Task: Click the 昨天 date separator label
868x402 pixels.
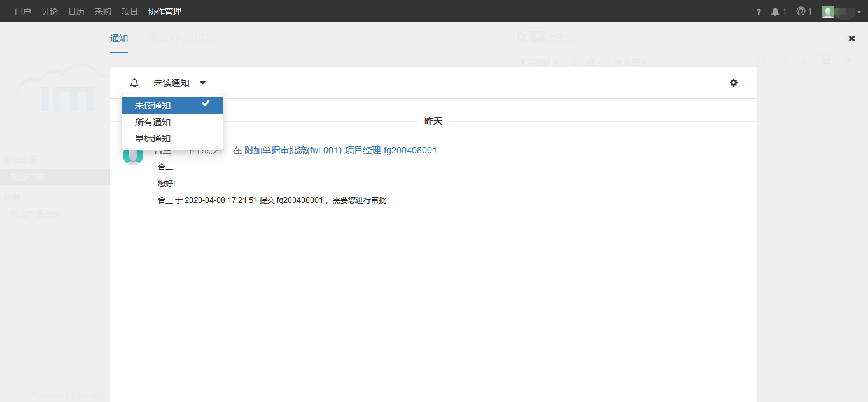Action: 433,121
